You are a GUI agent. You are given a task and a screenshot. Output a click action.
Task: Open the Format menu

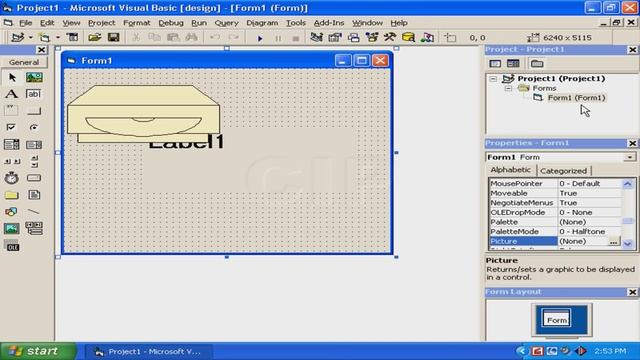pyautogui.click(x=137, y=23)
